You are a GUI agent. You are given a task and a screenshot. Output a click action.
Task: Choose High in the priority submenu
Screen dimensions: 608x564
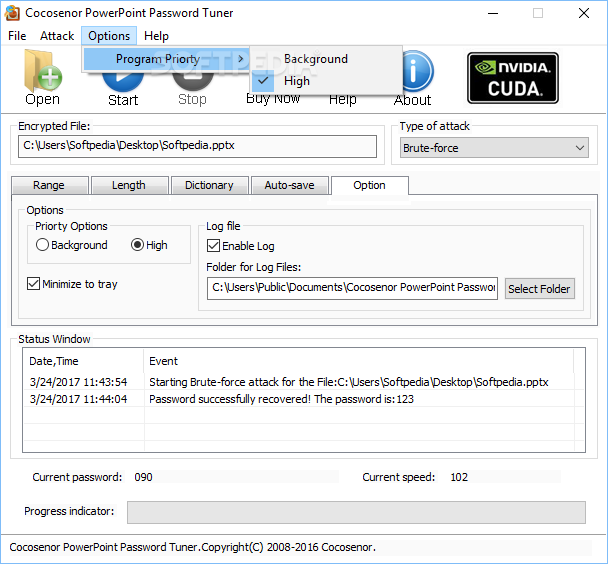(326, 81)
